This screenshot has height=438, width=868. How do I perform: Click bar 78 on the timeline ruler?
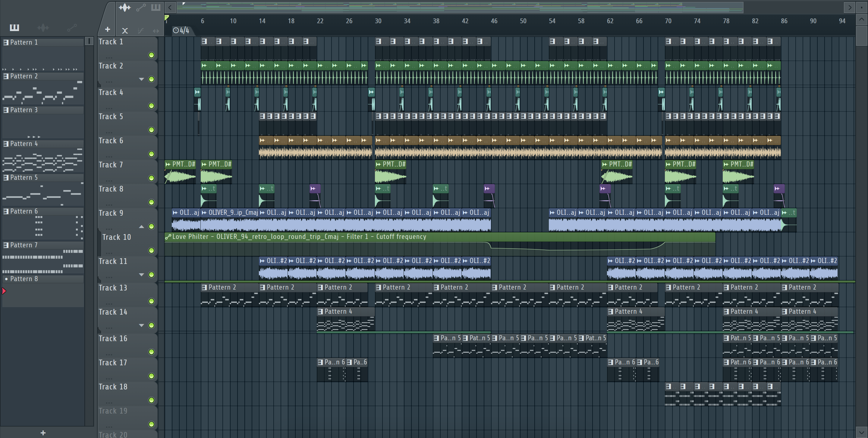point(726,21)
